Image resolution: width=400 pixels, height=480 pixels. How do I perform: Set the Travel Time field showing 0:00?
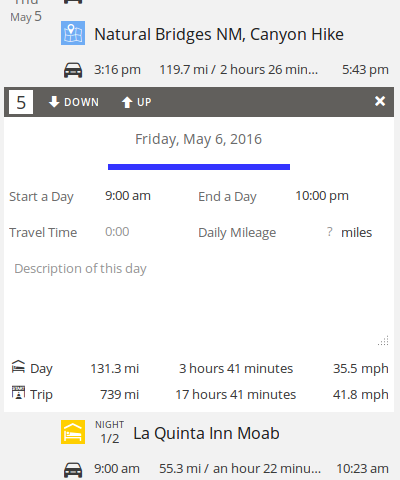pos(117,232)
